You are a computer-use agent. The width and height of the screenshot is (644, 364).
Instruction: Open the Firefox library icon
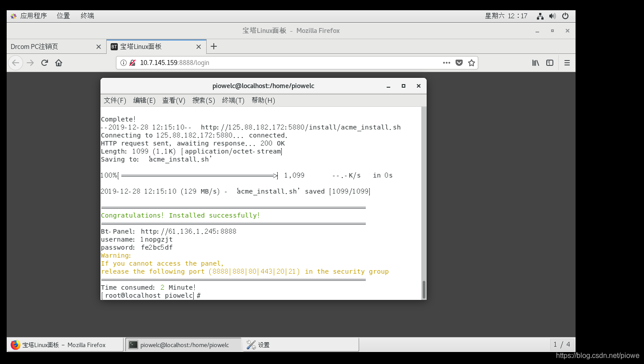tap(536, 63)
